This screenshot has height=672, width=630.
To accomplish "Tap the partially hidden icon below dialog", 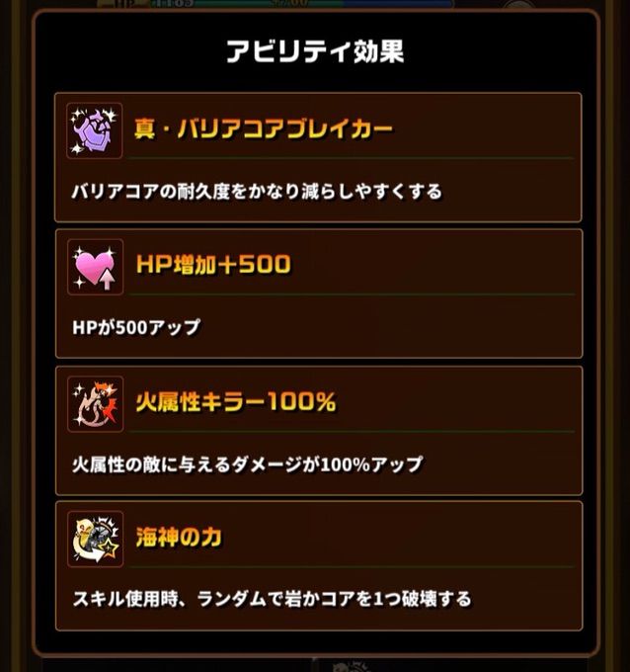I will (x=352, y=665).
